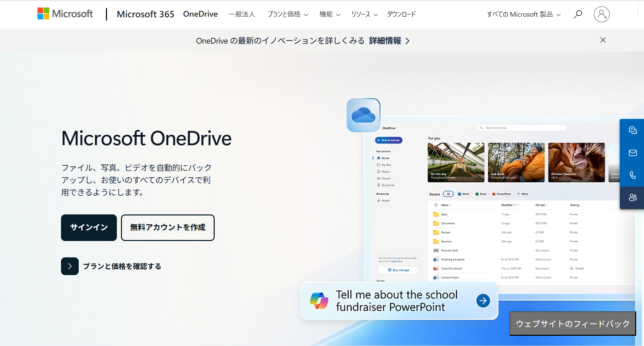Click the people icon at sidebar bottom
Screen dimensions: 644x346
pyautogui.click(x=632, y=197)
